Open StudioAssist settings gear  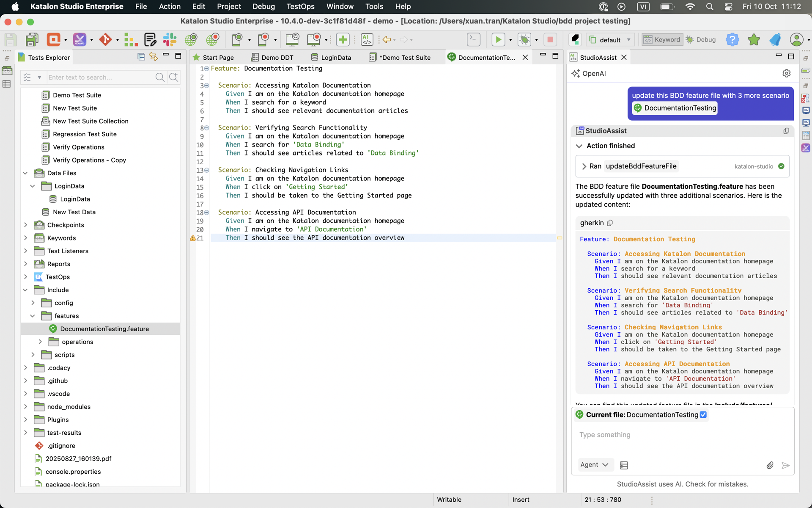(x=786, y=73)
